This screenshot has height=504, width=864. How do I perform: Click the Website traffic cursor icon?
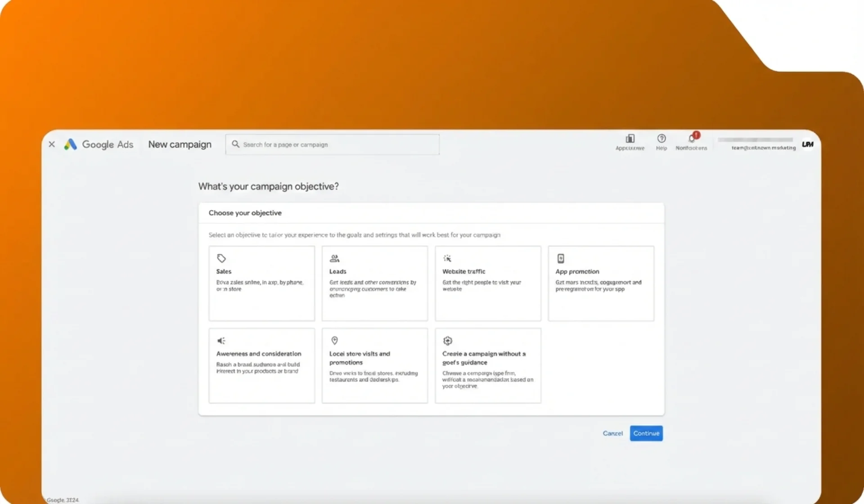pyautogui.click(x=447, y=258)
